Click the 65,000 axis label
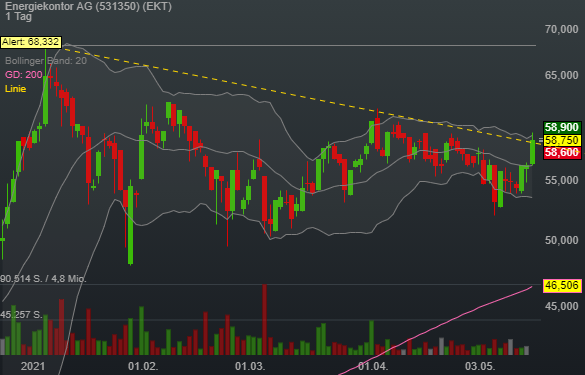Image resolution: width=585 pixels, height=375 pixels. (561, 75)
